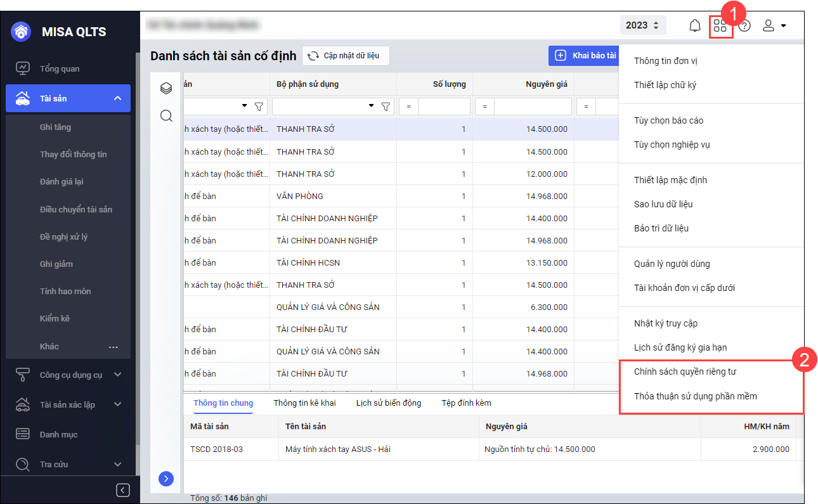Expand the Công cụ dụng cụ menu
This screenshot has height=504, width=818.
pyautogui.click(x=117, y=375)
